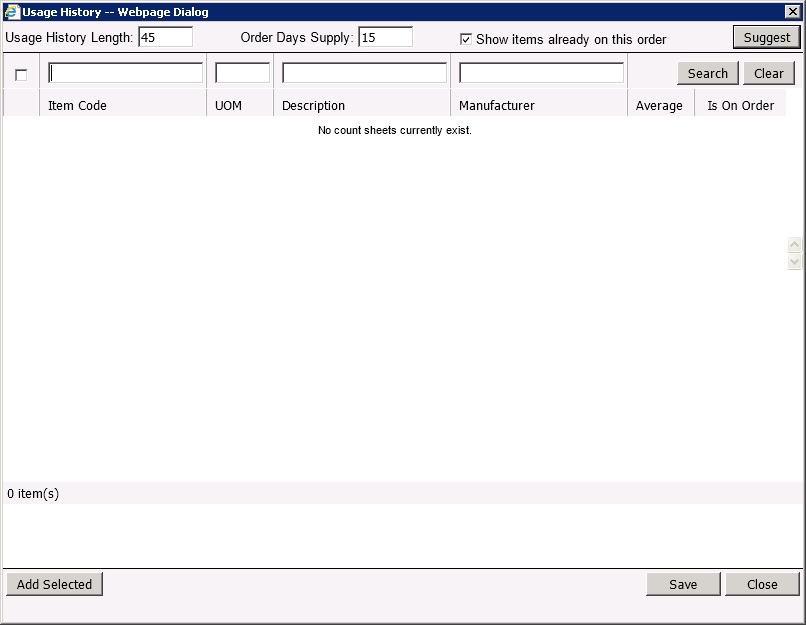This screenshot has width=806, height=625.
Task: Close the Usage History dialog window
Action: 791,12
